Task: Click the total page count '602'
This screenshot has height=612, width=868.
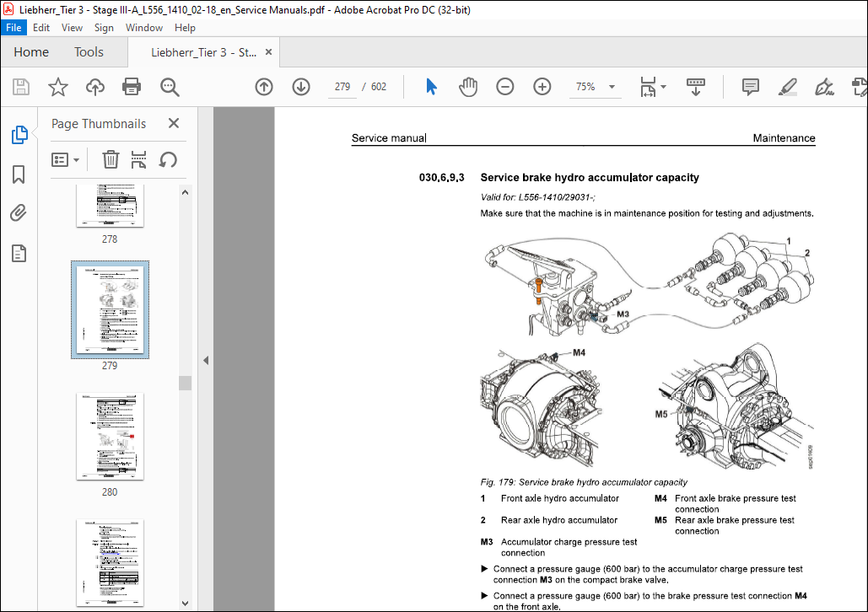Action: (x=379, y=87)
